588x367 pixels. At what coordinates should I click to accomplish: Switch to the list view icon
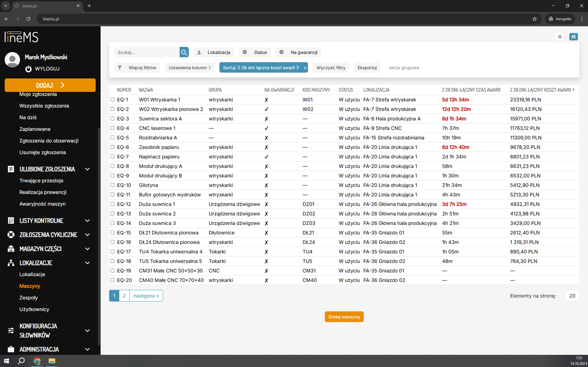[x=559, y=37]
